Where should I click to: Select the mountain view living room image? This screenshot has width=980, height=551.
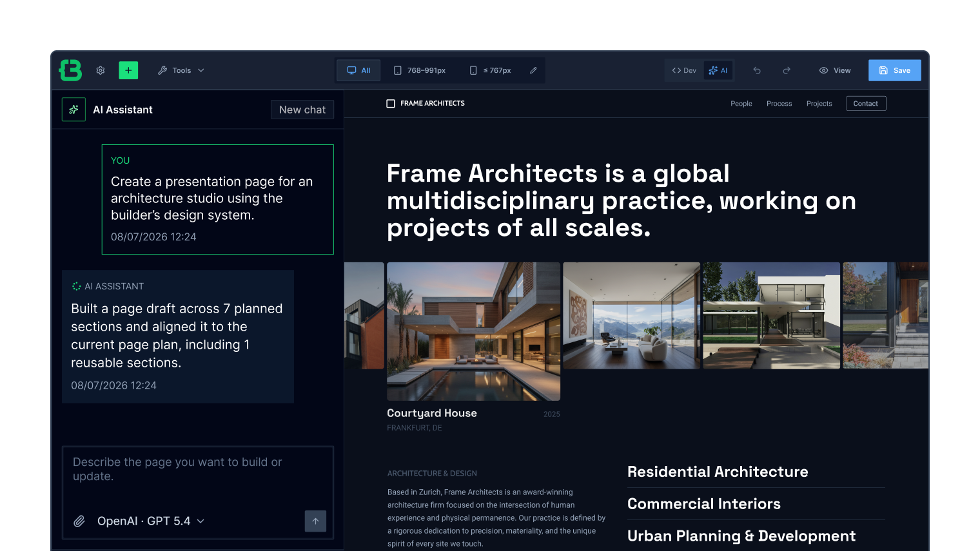pyautogui.click(x=631, y=315)
